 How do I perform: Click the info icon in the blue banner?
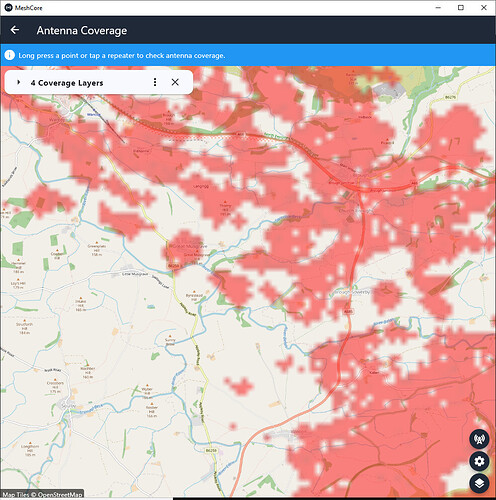[9, 55]
